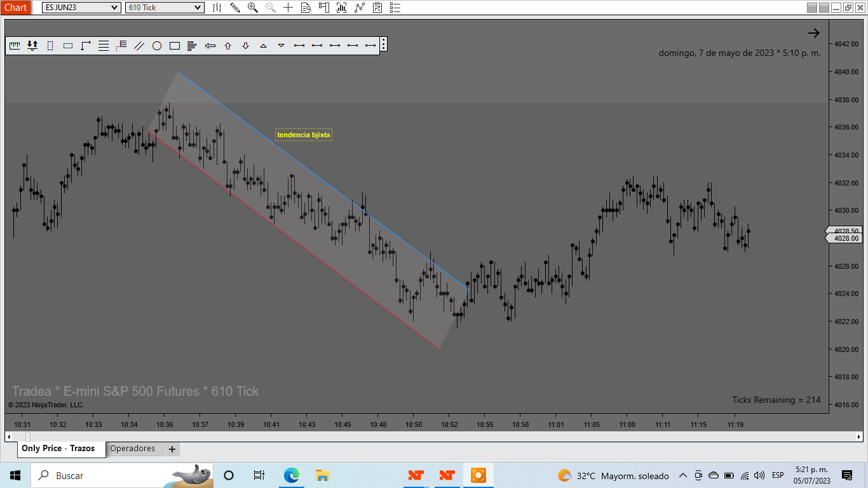The image size is (868, 488).
Task: Activate the crosshair cursor tool
Action: tap(288, 8)
